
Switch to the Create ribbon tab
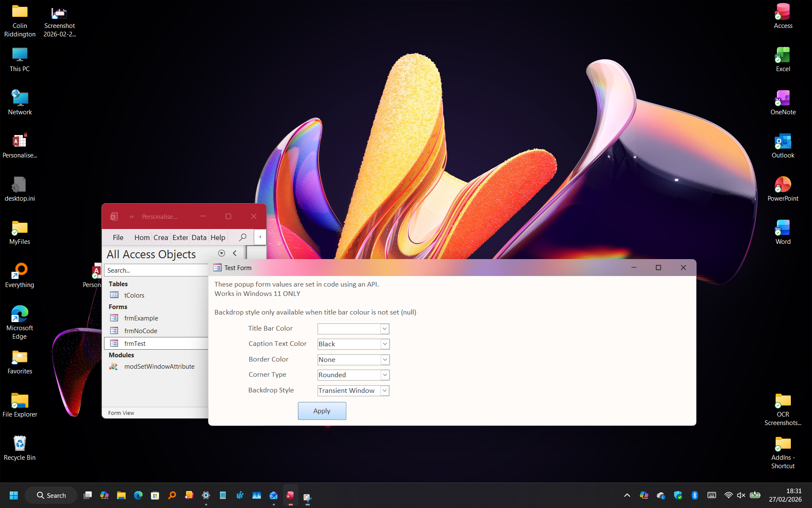tap(161, 237)
